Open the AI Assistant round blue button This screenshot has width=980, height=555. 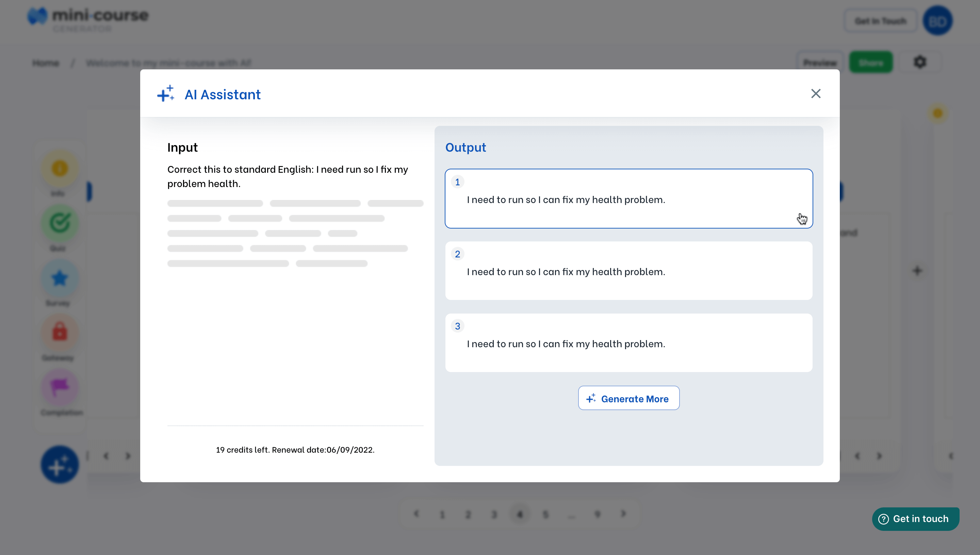click(60, 465)
